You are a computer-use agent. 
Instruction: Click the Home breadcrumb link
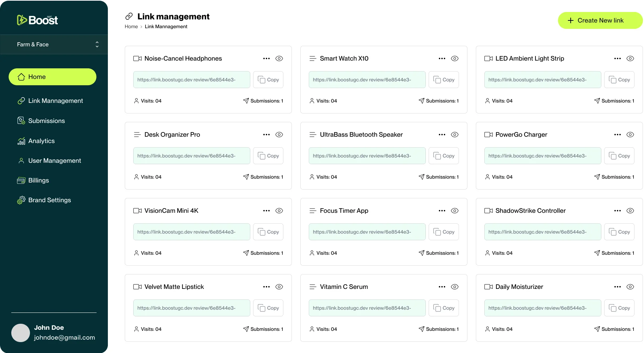pyautogui.click(x=131, y=27)
